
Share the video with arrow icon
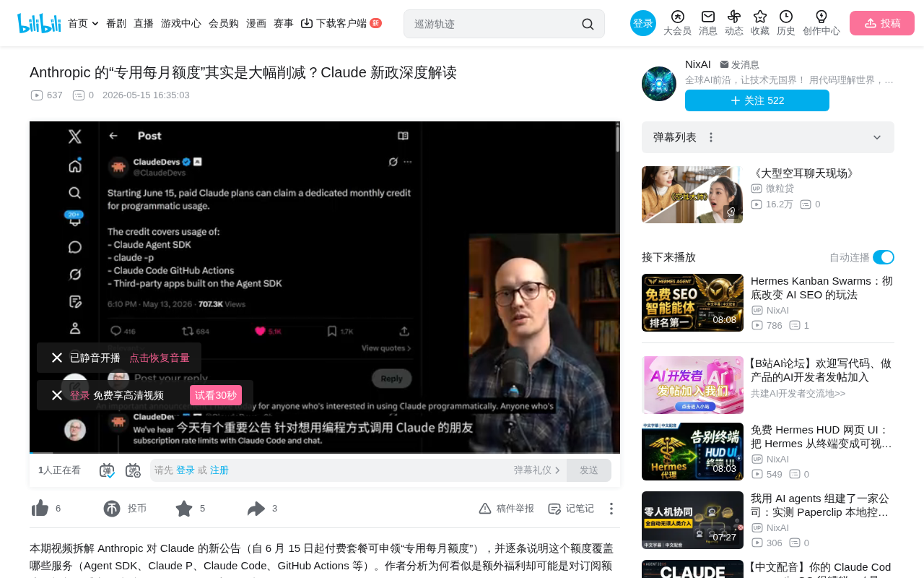[256, 509]
